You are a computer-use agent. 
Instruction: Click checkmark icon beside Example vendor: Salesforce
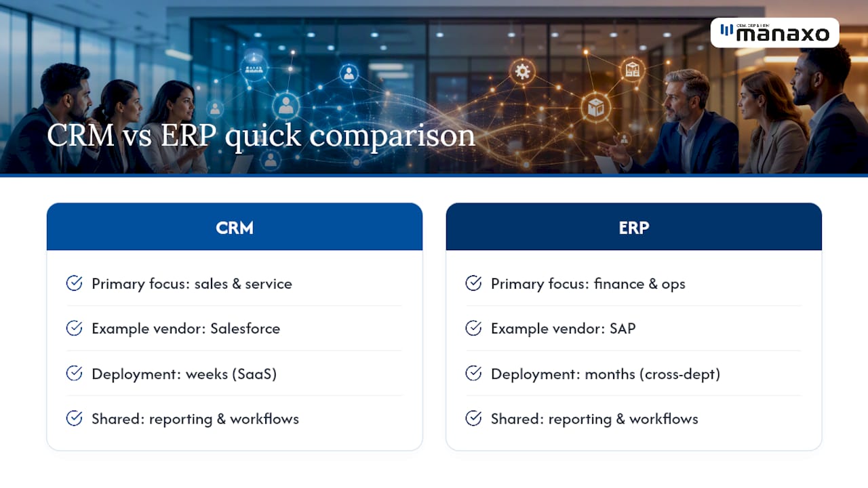click(x=74, y=328)
